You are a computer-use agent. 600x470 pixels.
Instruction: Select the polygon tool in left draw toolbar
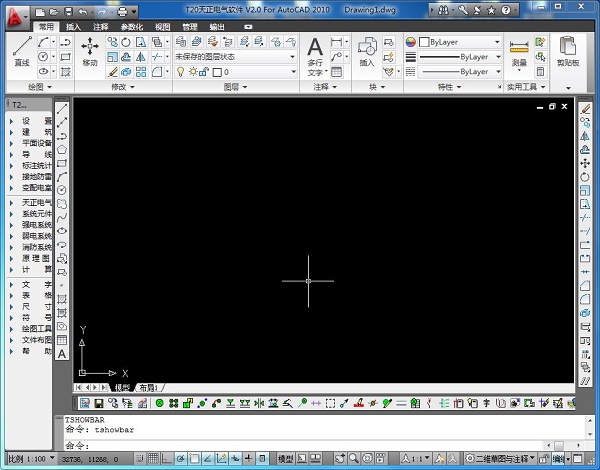click(62, 149)
